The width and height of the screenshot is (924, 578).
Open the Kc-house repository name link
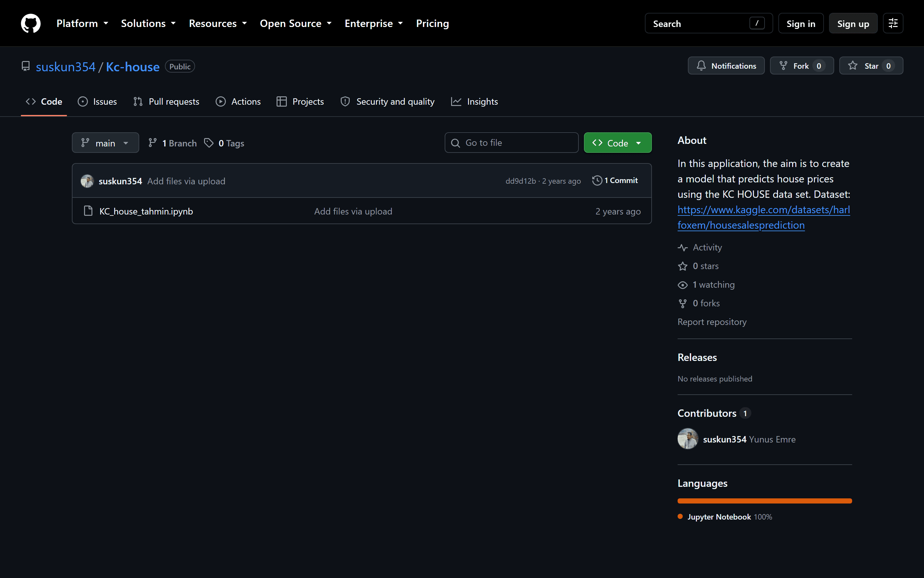(133, 66)
